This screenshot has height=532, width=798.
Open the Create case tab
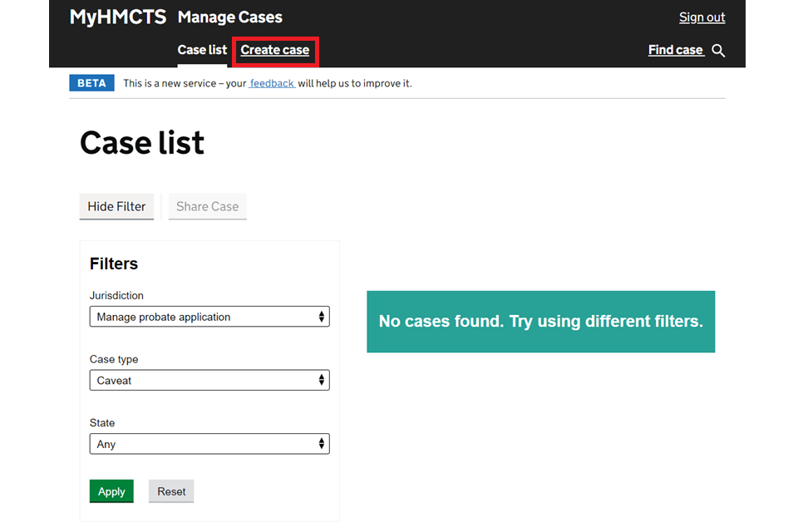[x=274, y=50]
